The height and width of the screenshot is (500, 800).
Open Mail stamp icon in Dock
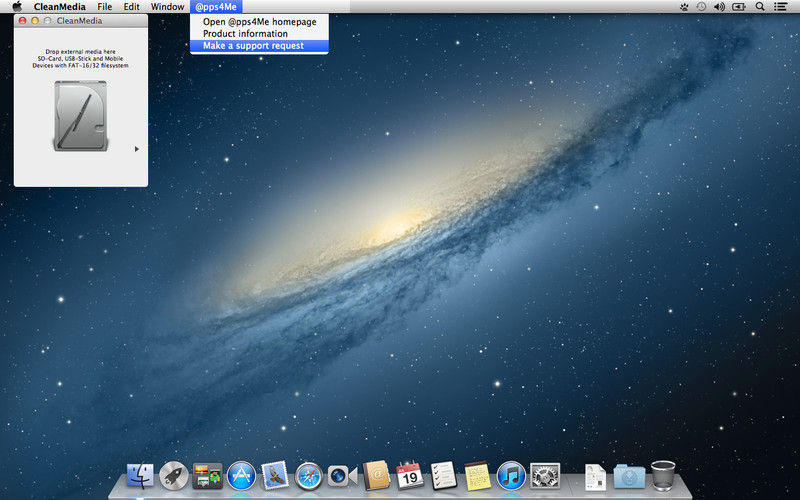(x=275, y=476)
